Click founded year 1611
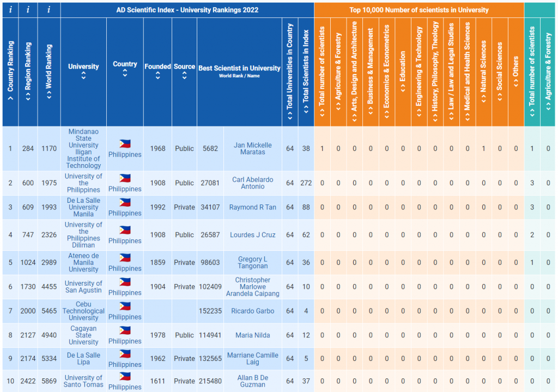Image resolution: width=558 pixels, height=392 pixels. (157, 381)
